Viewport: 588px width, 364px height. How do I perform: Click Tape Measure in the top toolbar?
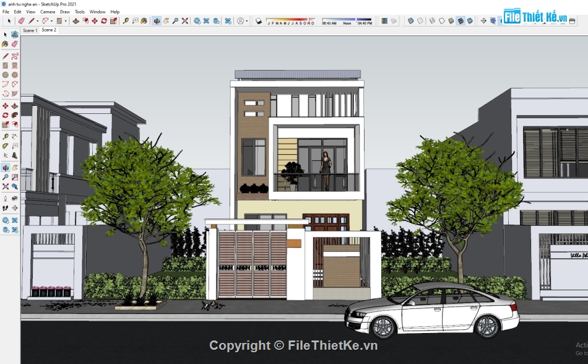point(126,20)
